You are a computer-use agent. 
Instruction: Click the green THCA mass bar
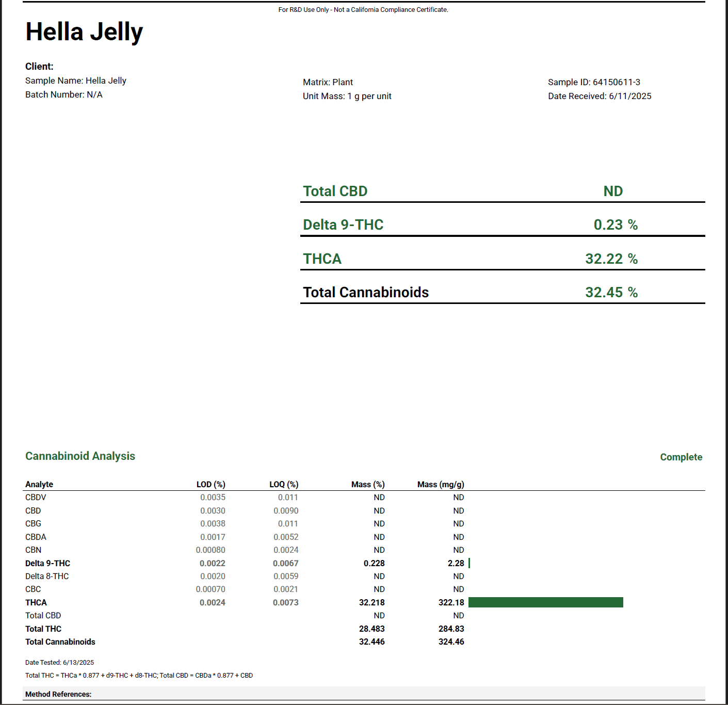(545, 602)
